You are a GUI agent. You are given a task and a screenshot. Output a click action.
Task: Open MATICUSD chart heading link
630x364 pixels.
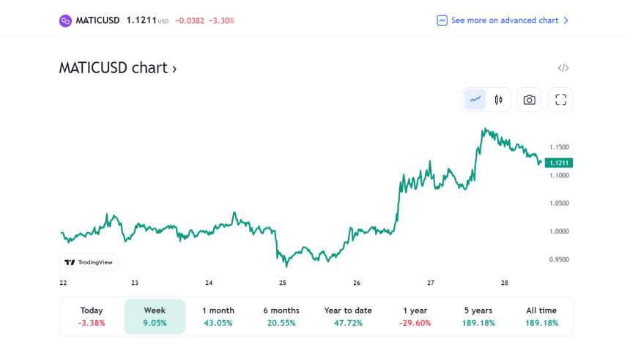point(117,68)
